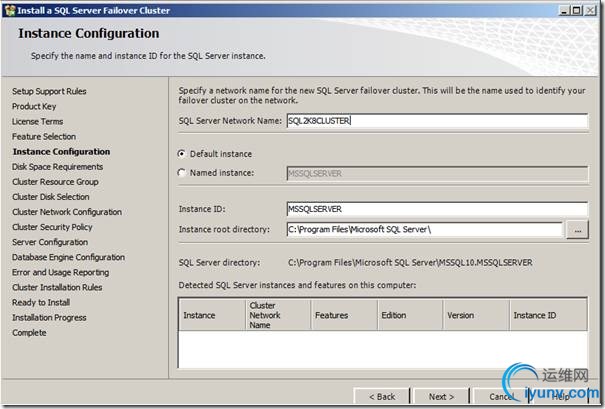Image resolution: width=605 pixels, height=409 pixels.
Task: Close the failover cluster installer window
Action: coord(592,9)
